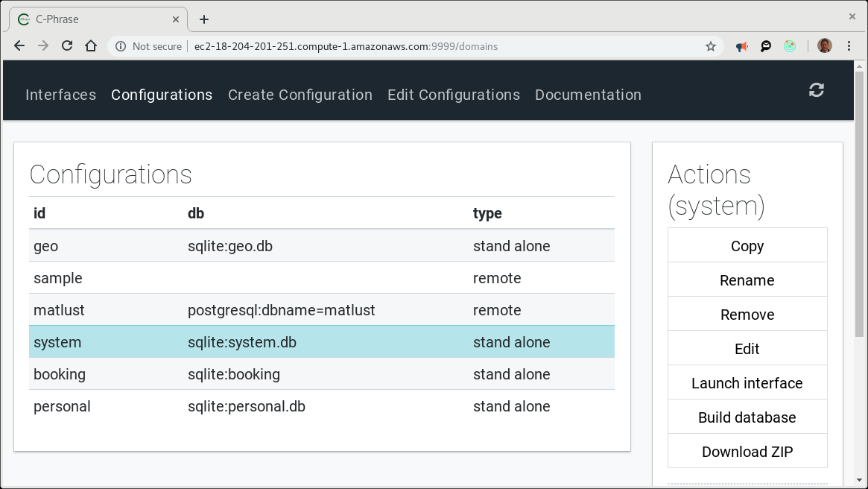This screenshot has width=868, height=489.
Task: Bookmark this page with the star icon
Action: [711, 46]
